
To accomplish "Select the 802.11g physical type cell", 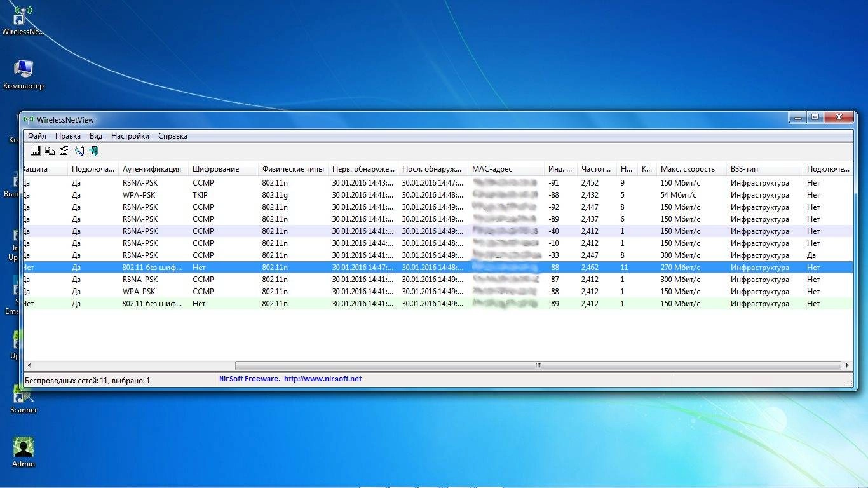I will (275, 195).
